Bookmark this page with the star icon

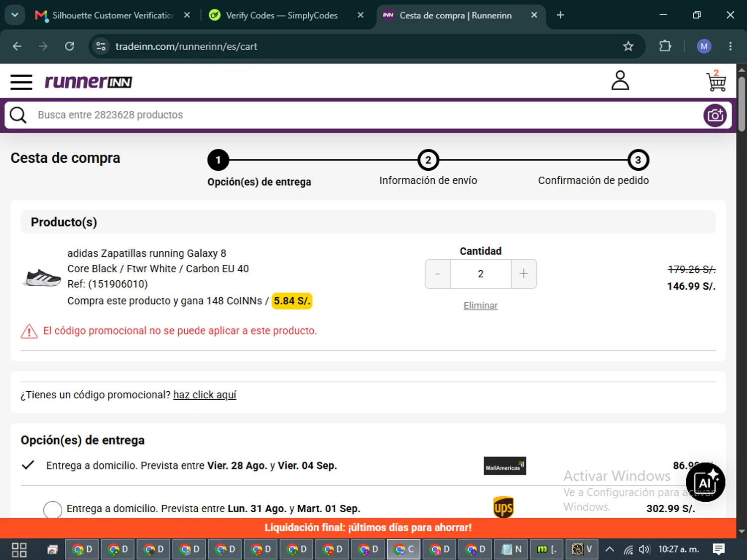628,46
